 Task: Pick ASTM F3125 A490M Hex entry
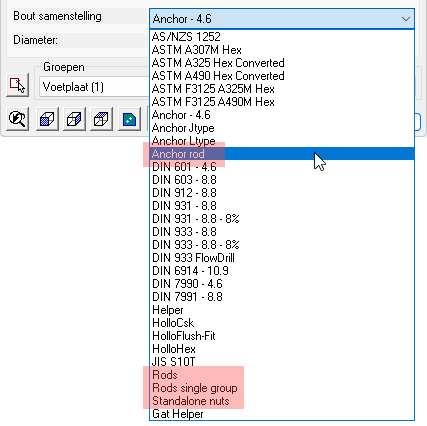282,102
